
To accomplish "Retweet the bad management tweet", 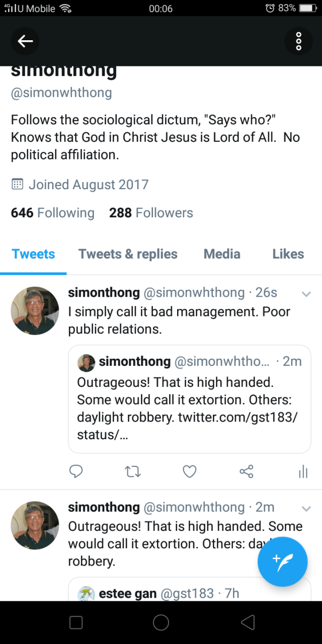I will click(133, 471).
